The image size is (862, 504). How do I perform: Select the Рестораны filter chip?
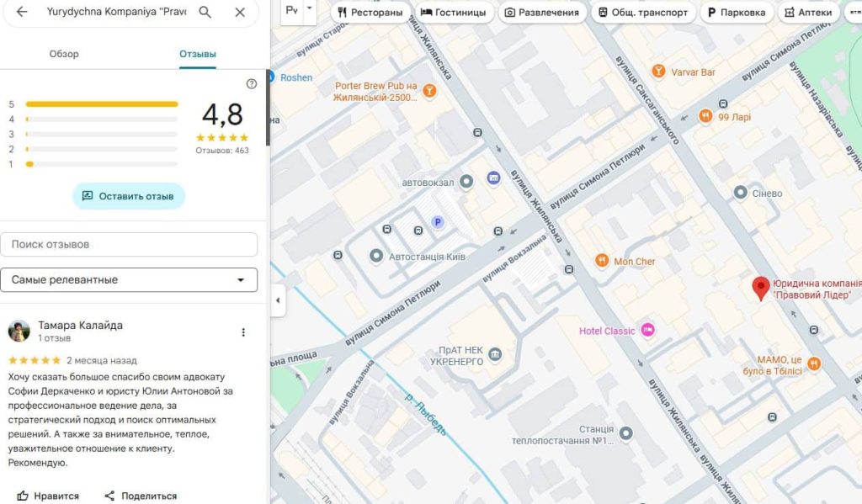pos(370,12)
